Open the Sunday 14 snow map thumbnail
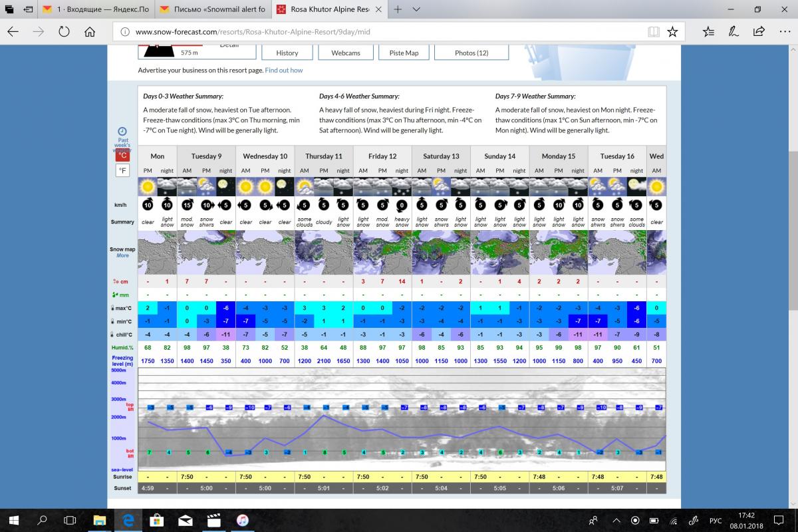 499,253
